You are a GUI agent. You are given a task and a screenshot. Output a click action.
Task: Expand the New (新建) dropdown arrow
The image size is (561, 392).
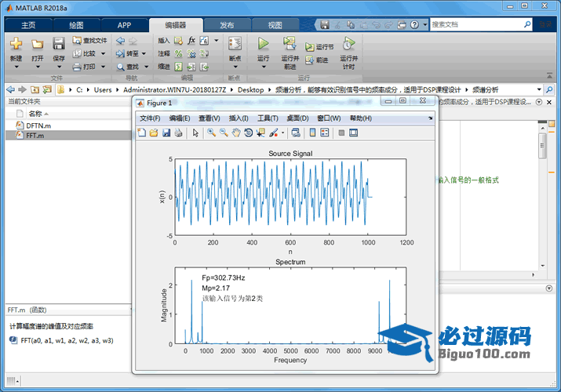16,67
